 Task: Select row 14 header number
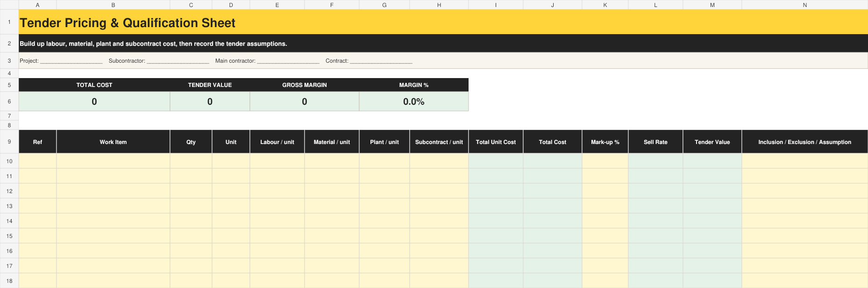pyautogui.click(x=9, y=221)
